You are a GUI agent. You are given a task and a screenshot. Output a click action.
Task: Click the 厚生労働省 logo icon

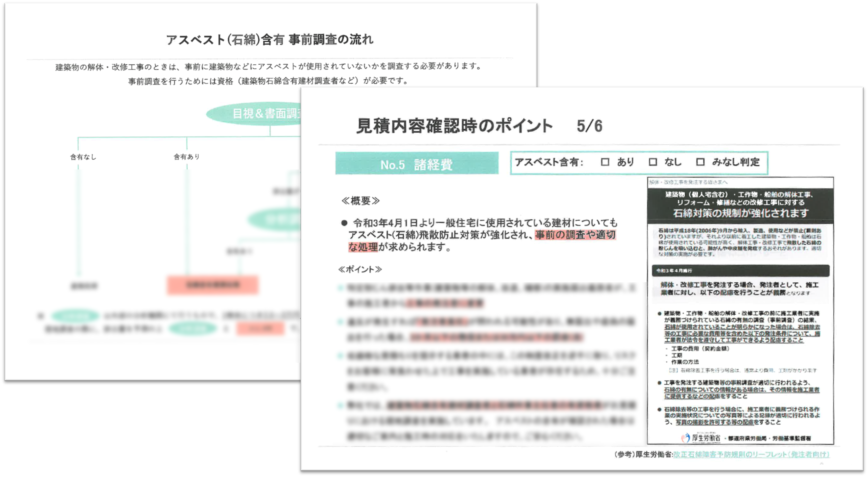pyautogui.click(x=685, y=438)
